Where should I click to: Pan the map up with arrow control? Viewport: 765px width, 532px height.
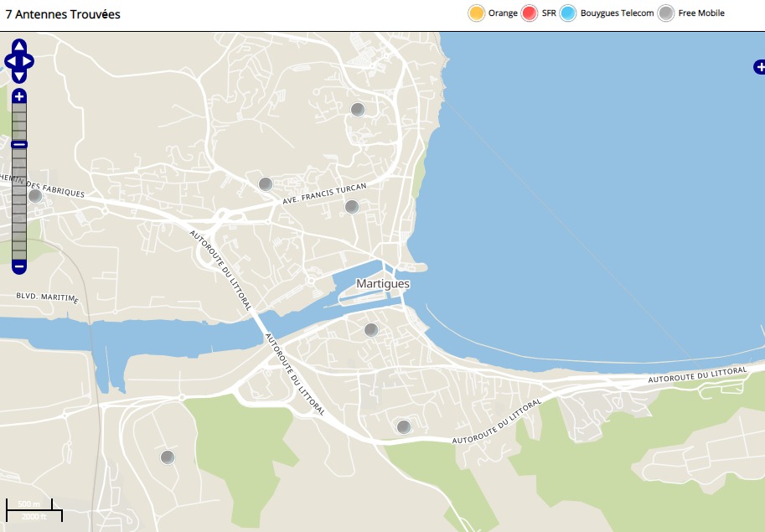(19, 46)
